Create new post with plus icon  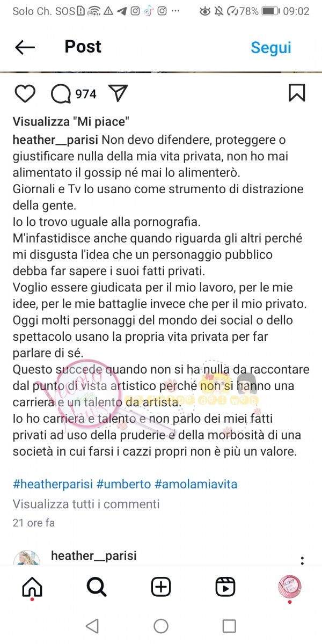coord(161,587)
